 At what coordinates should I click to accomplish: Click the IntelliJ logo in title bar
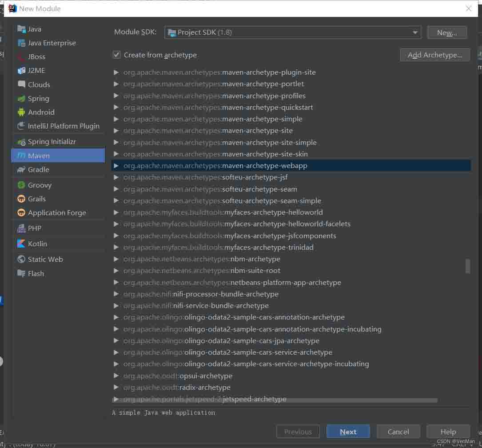coord(12,8)
